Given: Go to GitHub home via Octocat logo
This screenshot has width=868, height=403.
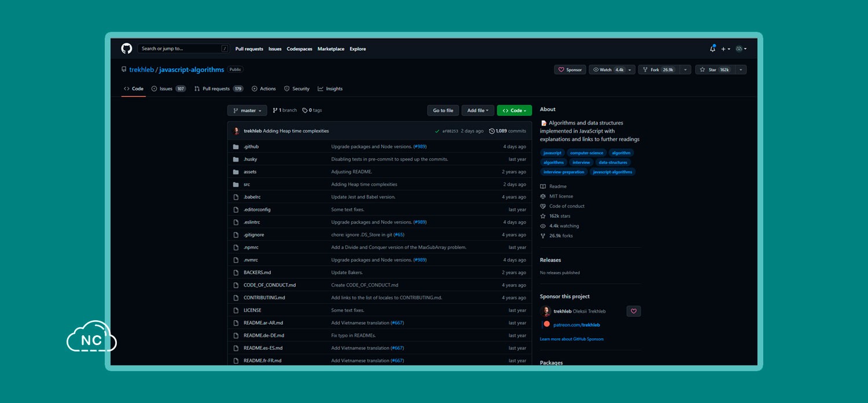Looking at the screenshot, I should tap(127, 49).
